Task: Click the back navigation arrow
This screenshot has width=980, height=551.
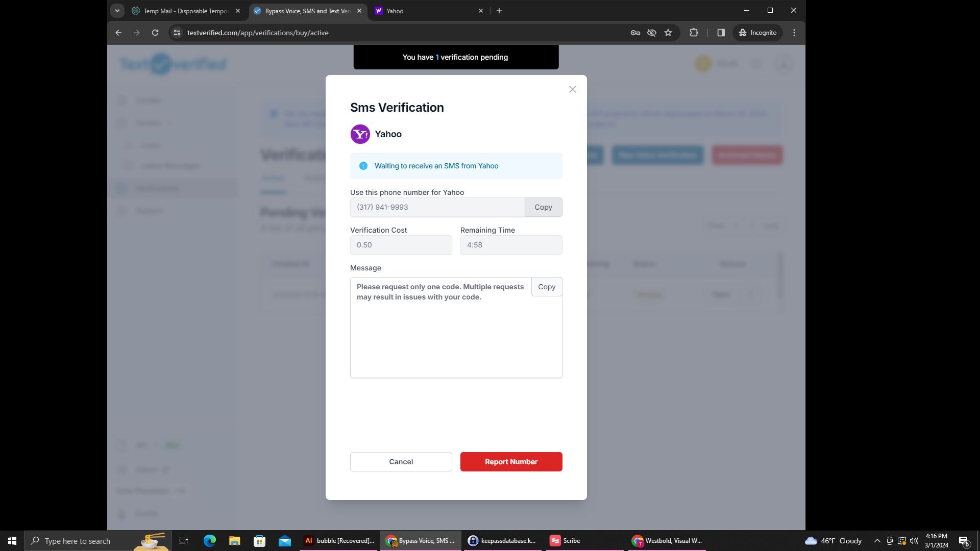Action: point(118,32)
